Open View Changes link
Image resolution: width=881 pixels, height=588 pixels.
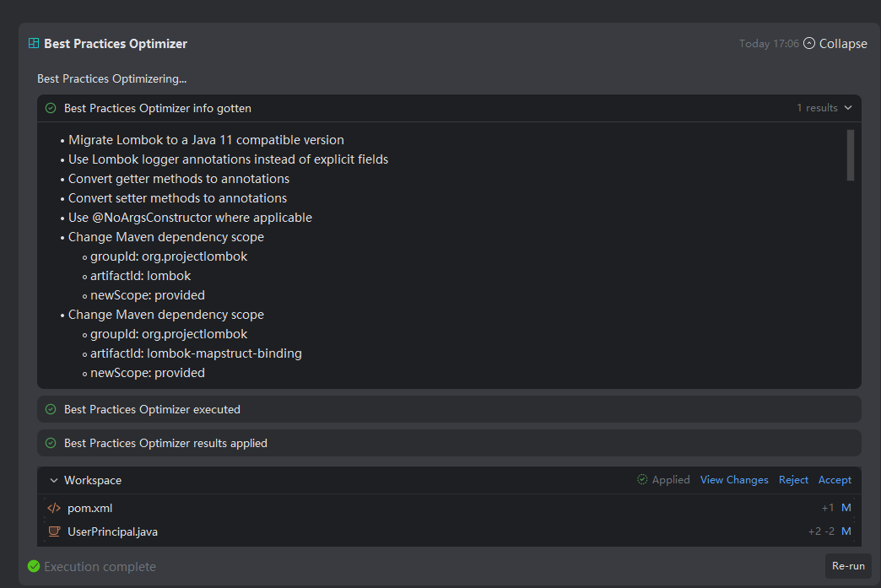tap(734, 479)
